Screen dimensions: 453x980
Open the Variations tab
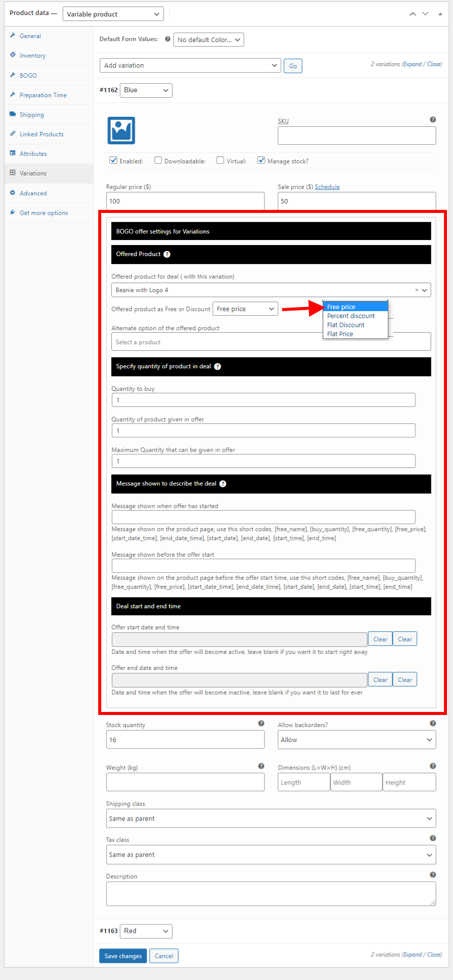pos(49,173)
